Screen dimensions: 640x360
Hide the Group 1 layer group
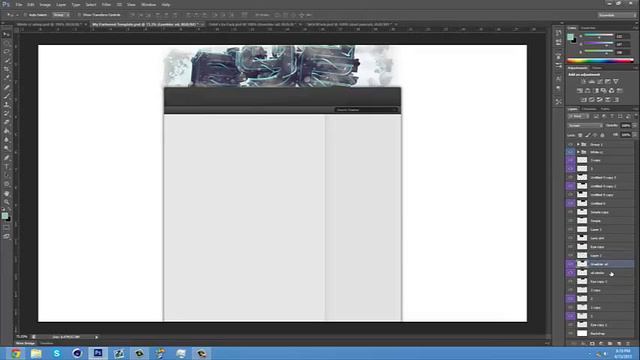click(x=570, y=144)
